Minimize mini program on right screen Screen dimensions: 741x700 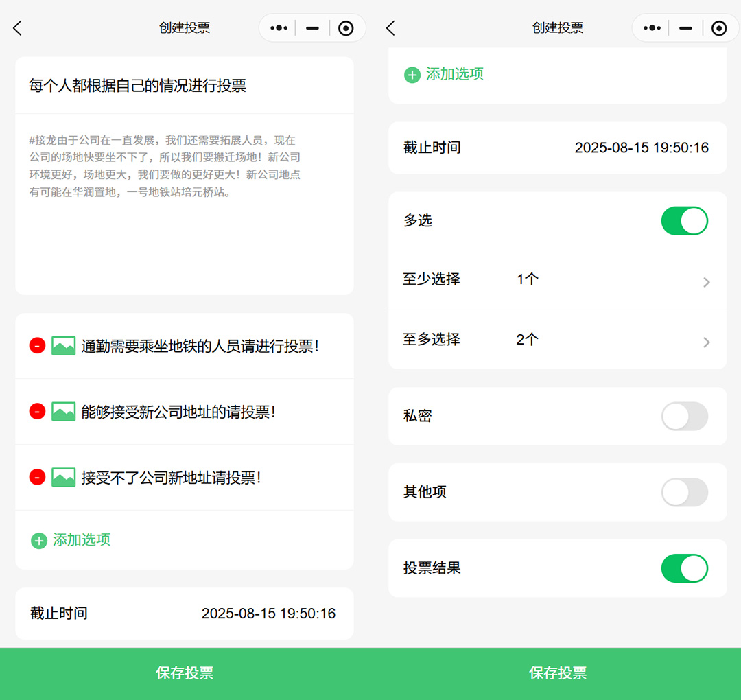[x=685, y=28]
